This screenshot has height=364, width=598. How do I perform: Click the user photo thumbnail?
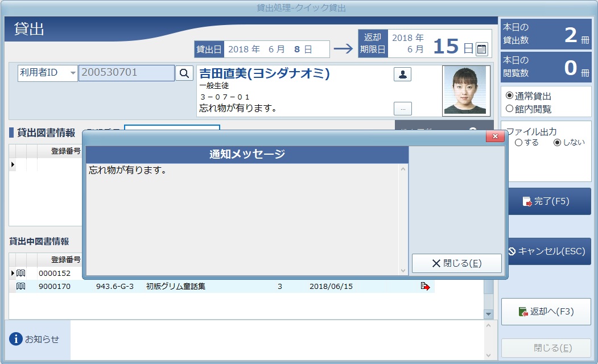[x=466, y=90]
